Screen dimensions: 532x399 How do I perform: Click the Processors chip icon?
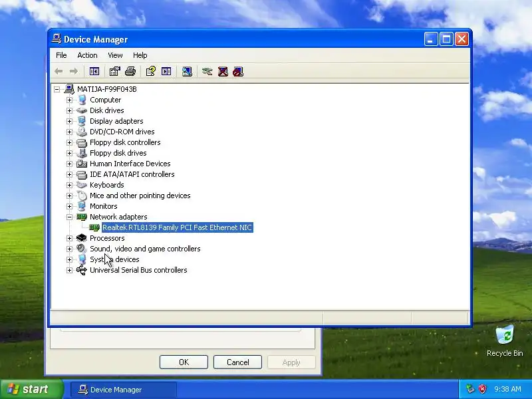81,238
